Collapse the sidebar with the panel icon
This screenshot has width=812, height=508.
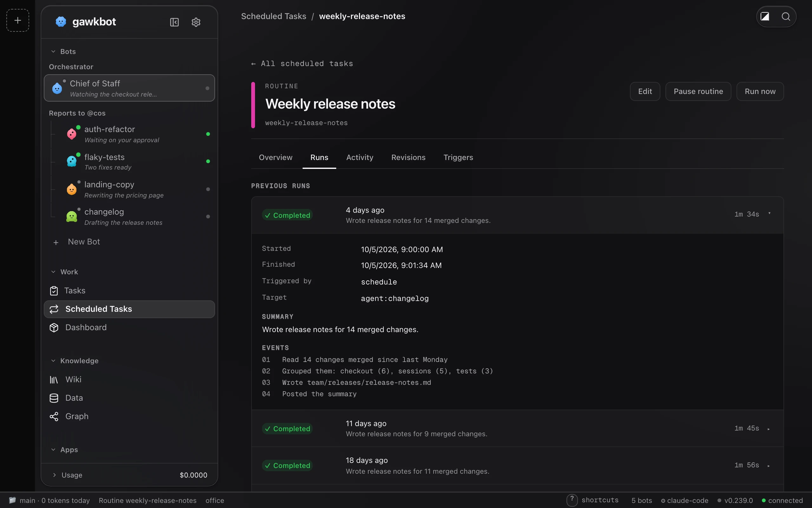(x=174, y=22)
